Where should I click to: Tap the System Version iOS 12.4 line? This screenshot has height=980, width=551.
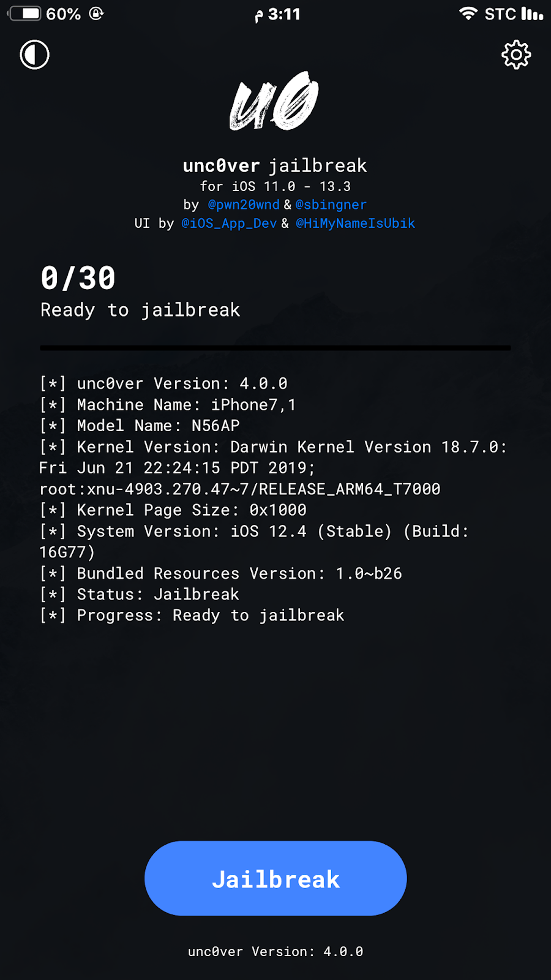point(254,541)
